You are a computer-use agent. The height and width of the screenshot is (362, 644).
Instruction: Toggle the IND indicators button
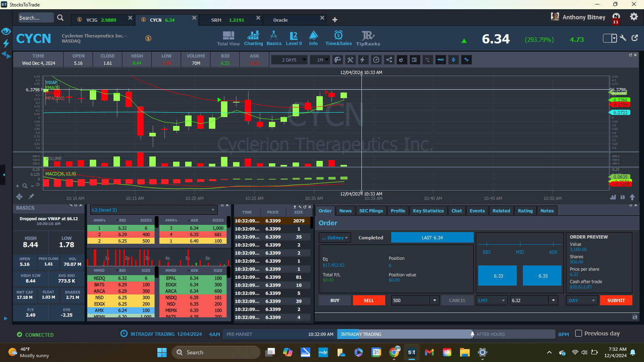[x=441, y=60]
